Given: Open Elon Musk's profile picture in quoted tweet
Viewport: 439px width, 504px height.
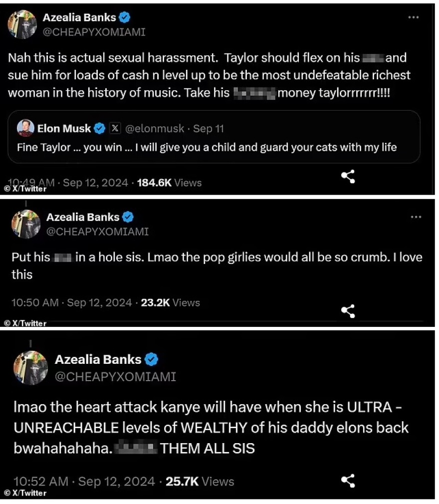Looking at the screenshot, I should 25,128.
